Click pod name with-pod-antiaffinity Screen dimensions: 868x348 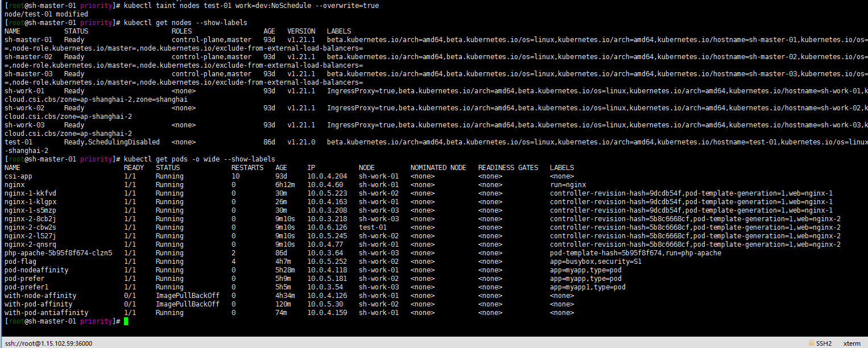point(46,312)
